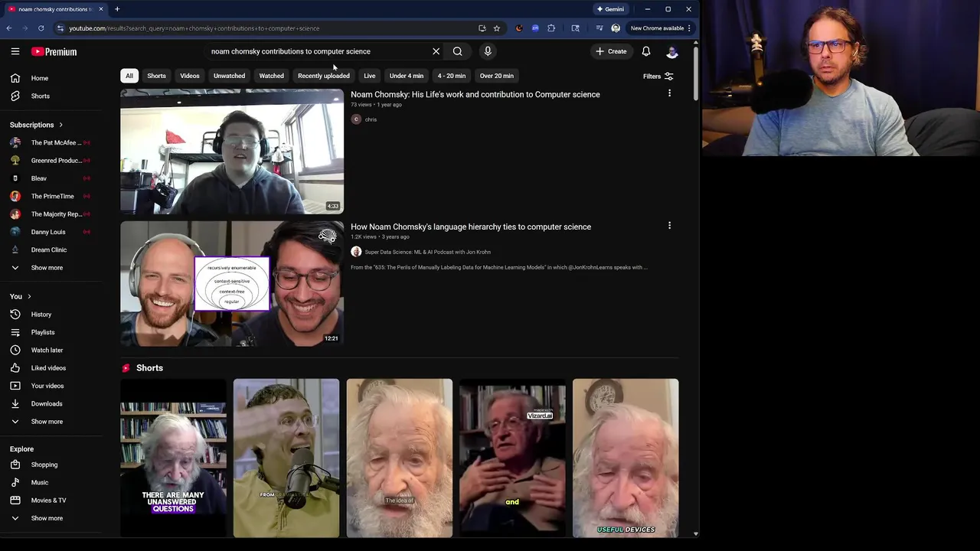Screen dimensions: 980x551
Task: Select the Over 20 min filter chip
Action: 497,76
